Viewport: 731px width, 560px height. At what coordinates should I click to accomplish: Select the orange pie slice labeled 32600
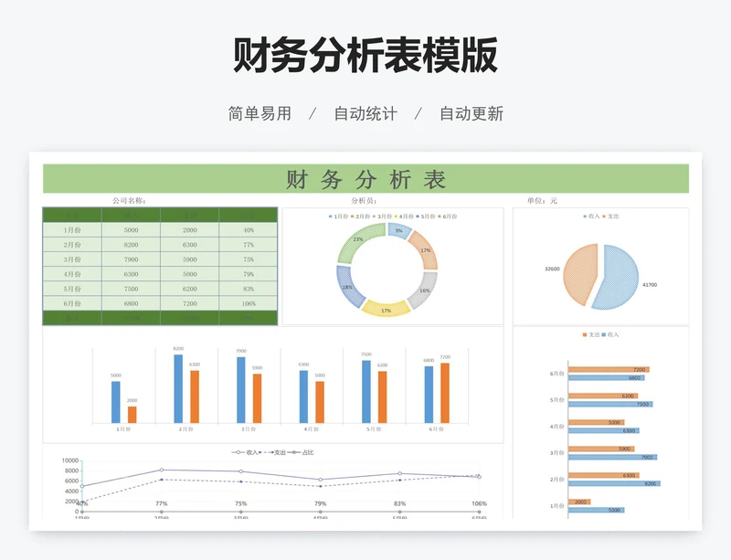tap(580, 273)
